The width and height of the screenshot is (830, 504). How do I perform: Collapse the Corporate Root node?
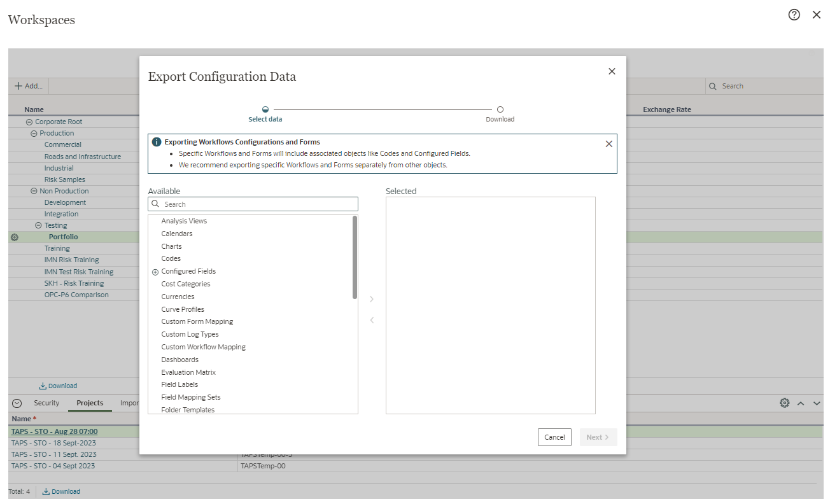click(29, 122)
